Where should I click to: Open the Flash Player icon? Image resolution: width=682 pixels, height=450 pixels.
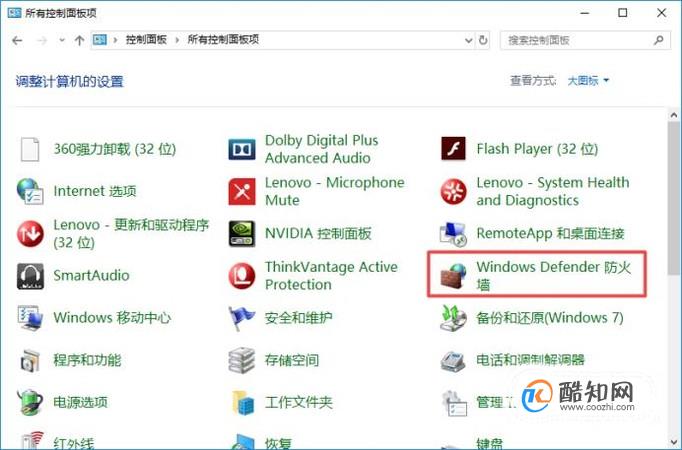pos(453,149)
